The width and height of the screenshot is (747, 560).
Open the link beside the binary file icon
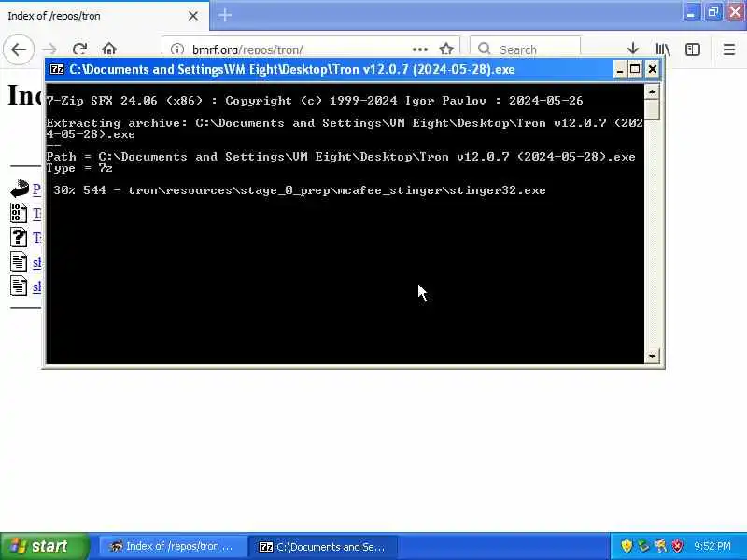(x=36, y=214)
